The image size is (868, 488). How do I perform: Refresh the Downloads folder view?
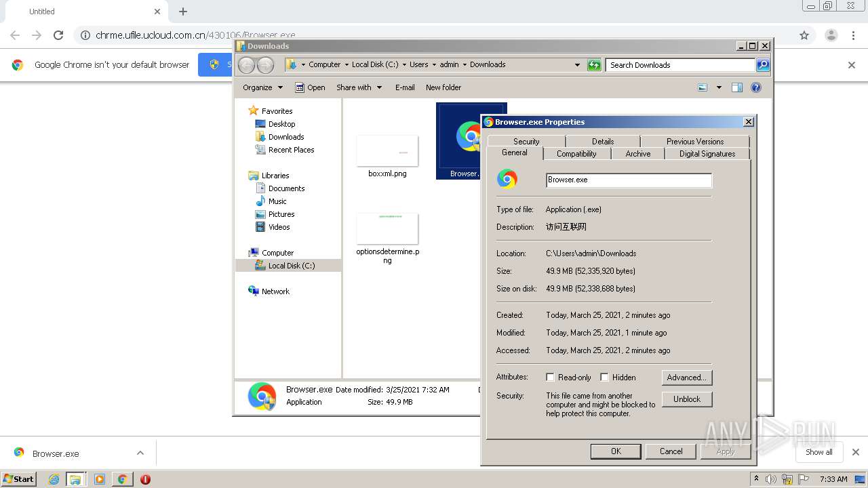[594, 64]
